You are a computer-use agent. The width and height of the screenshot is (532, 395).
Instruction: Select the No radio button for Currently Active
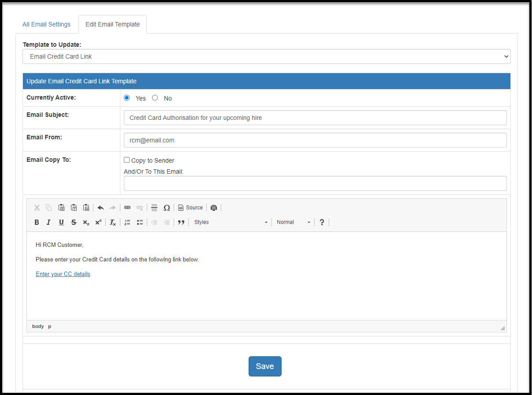155,97
